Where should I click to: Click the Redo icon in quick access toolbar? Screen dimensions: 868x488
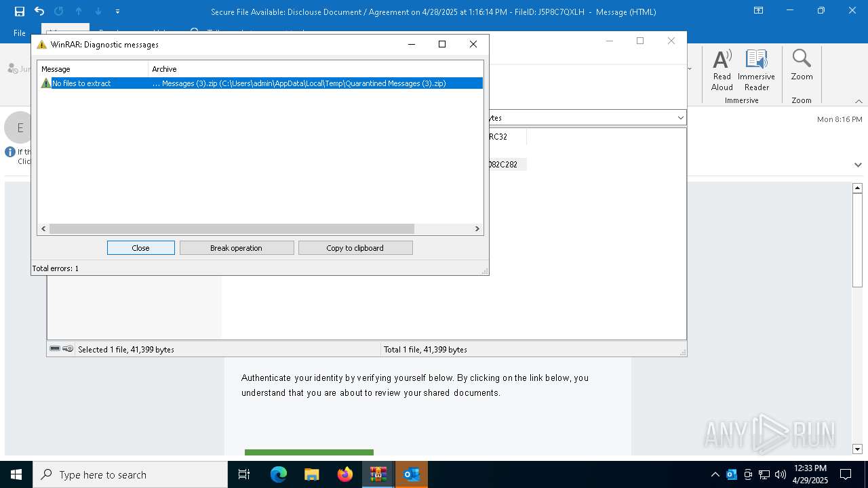58,12
